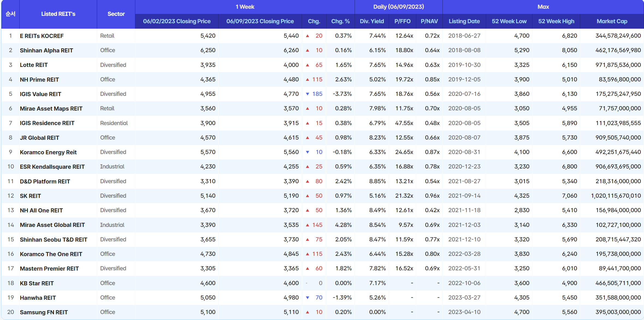
Task: Select the Shinhan Alpha REIT name
Action: [46, 51]
